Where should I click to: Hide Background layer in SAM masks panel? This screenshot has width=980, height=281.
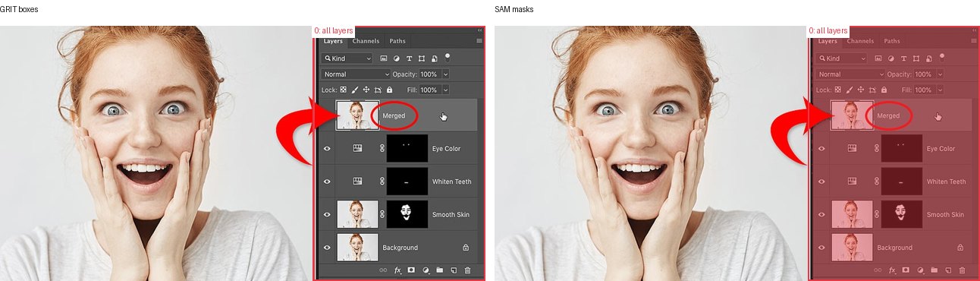[821, 248]
